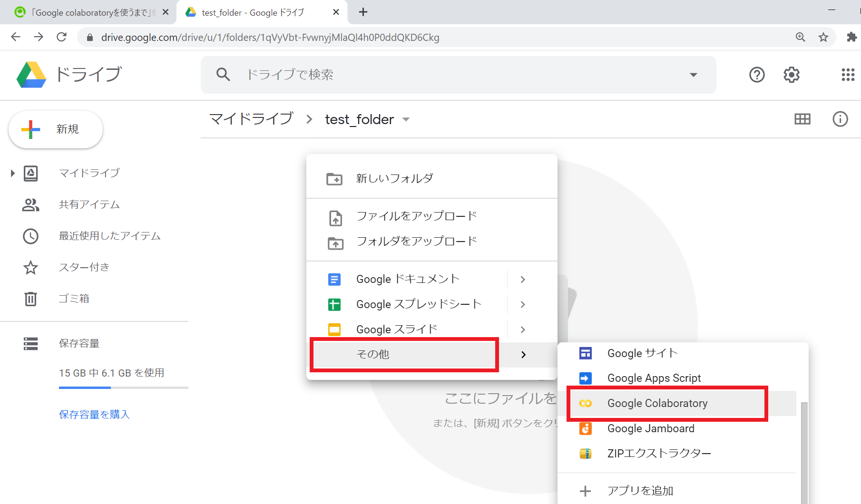Click the shared items people icon
861x504 pixels.
pyautogui.click(x=31, y=205)
